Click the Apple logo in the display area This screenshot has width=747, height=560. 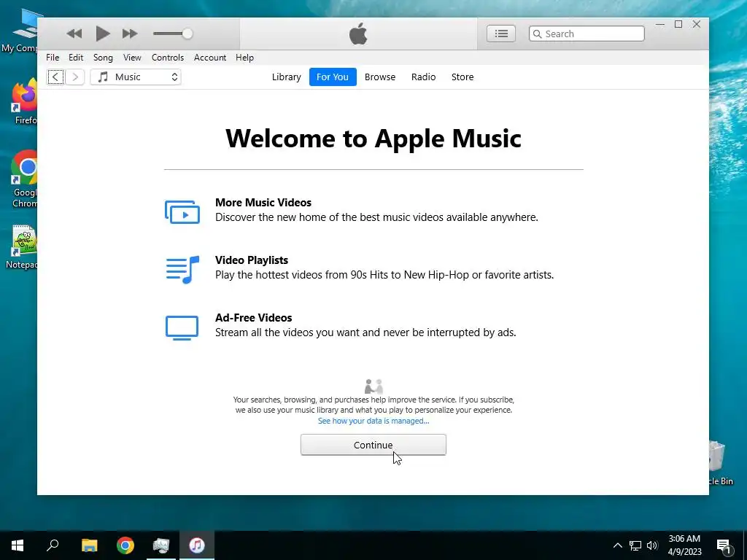point(358,34)
